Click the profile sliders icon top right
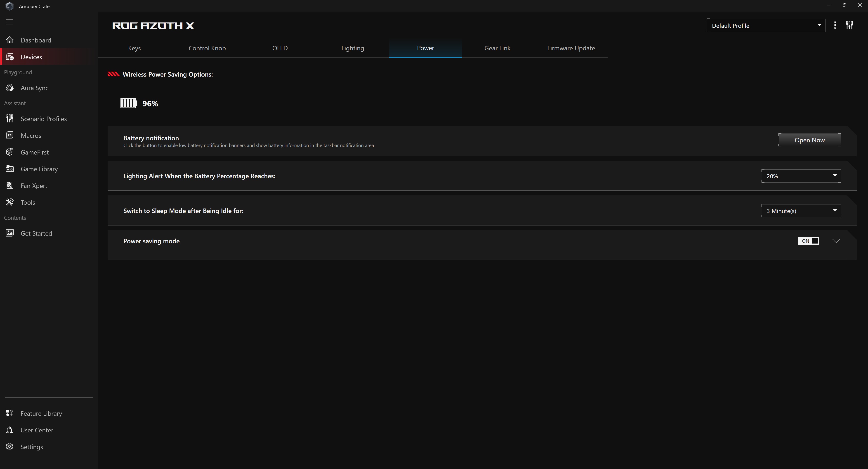 click(x=849, y=25)
